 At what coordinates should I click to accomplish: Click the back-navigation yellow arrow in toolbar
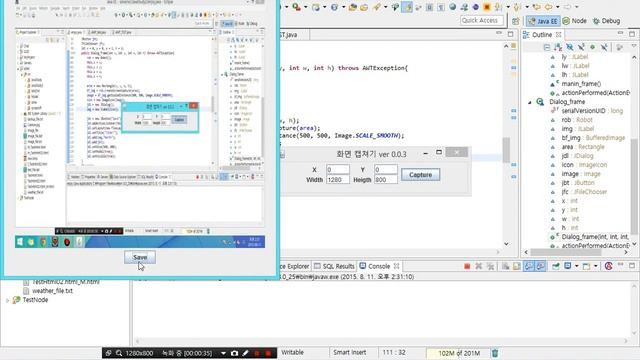[548, 7]
